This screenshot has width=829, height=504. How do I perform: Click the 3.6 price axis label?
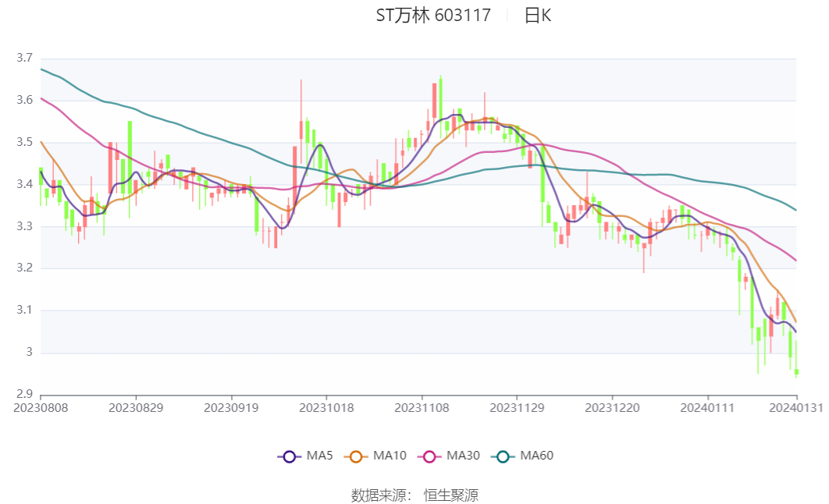[24, 101]
